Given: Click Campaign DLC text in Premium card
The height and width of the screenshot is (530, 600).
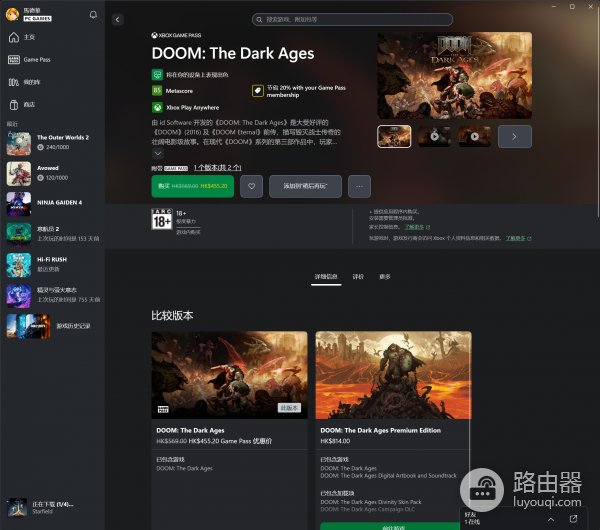Looking at the screenshot, I should 367,509.
